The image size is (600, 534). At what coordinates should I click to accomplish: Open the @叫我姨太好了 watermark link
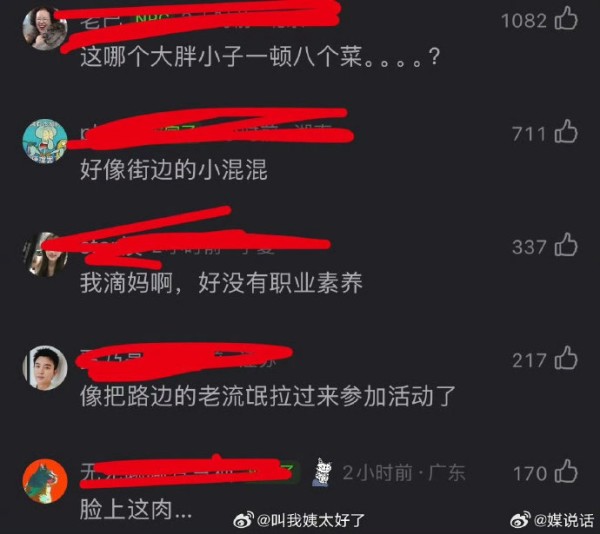311,520
